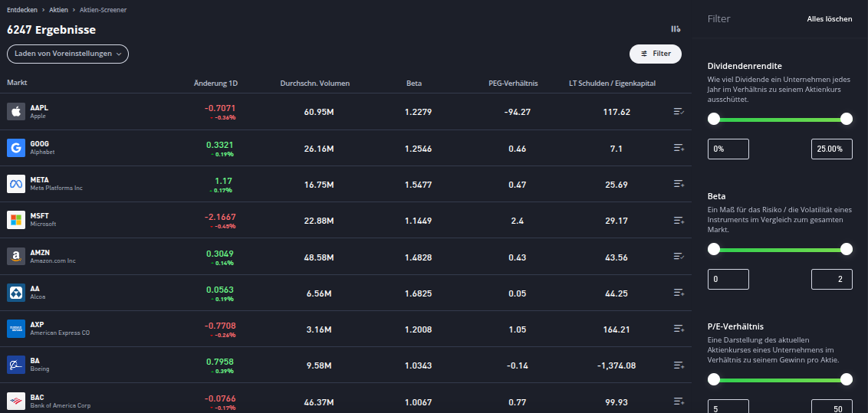The height and width of the screenshot is (413, 868).
Task: Click AAPL PEG value -94.27
Action: [x=518, y=112]
